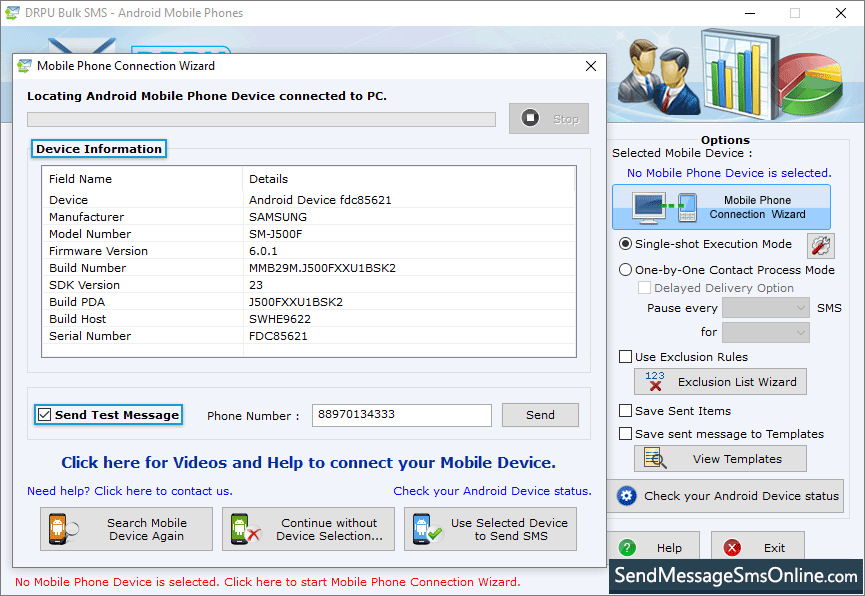865x596 pixels.
Task: Click the red Exit cross icon
Action: tap(732, 547)
